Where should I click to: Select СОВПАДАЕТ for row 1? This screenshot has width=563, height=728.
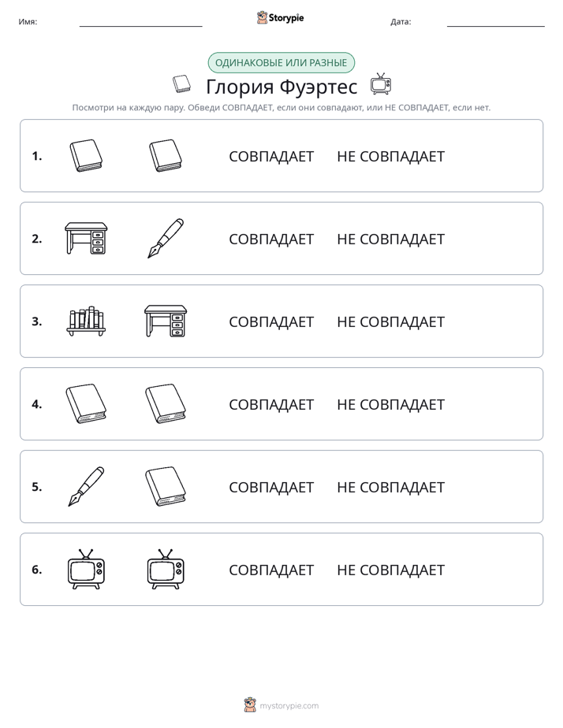click(271, 157)
